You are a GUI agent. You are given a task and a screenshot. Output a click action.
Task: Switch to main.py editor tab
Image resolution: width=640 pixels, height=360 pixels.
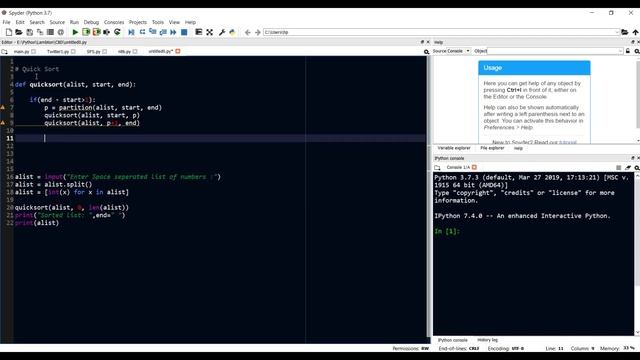click(x=21, y=51)
